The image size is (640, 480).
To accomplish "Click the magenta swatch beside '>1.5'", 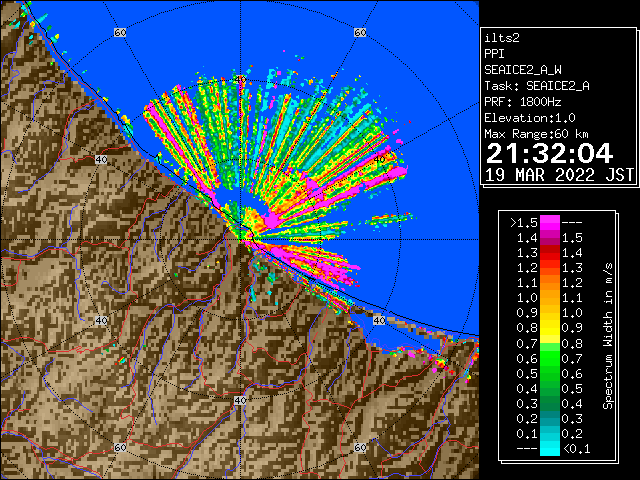I will pos(550,222).
